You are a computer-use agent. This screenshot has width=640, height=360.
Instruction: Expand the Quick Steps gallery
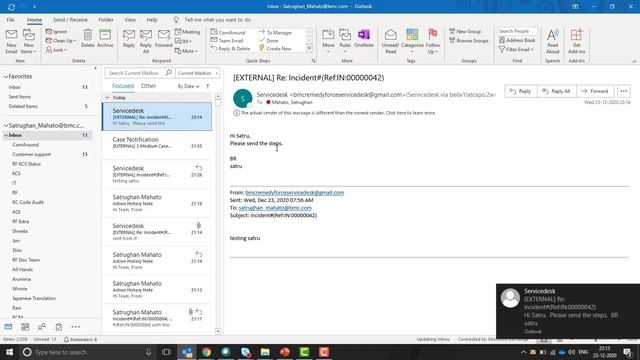[309, 49]
